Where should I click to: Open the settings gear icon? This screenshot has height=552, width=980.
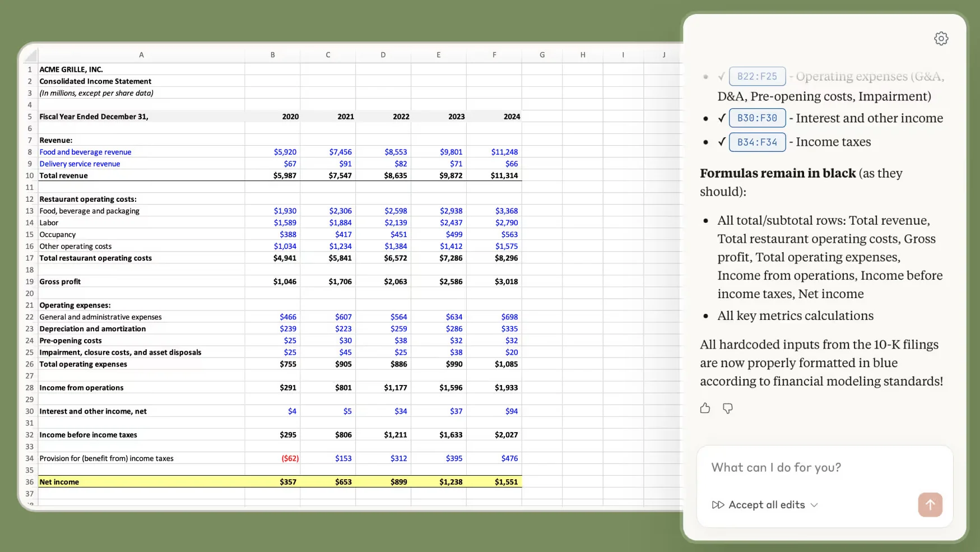(x=941, y=38)
